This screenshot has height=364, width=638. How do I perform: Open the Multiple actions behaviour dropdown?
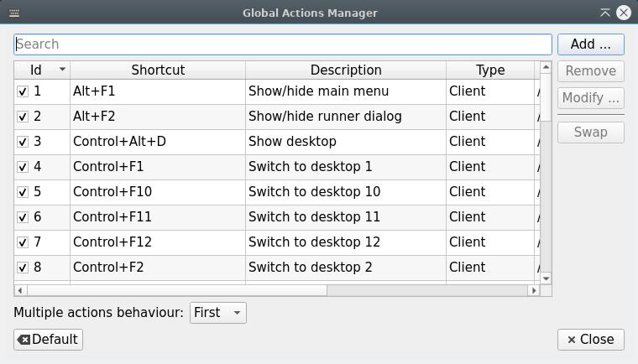(218, 313)
